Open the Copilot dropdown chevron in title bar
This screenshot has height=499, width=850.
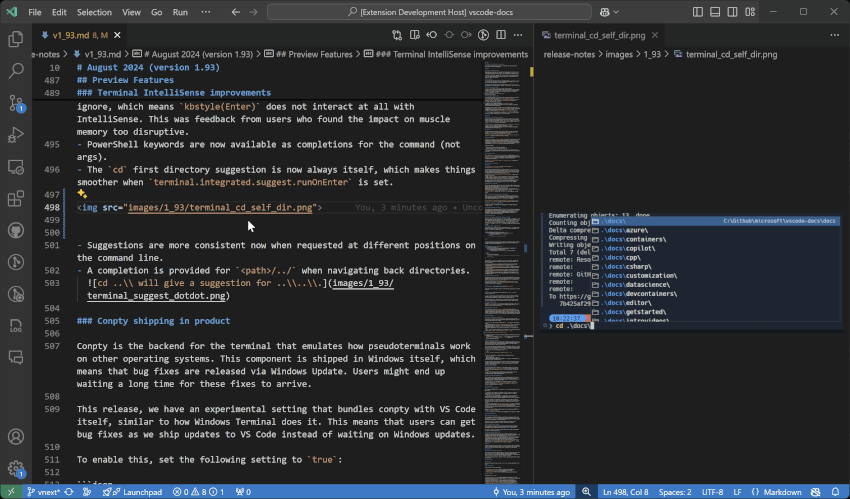click(x=616, y=12)
